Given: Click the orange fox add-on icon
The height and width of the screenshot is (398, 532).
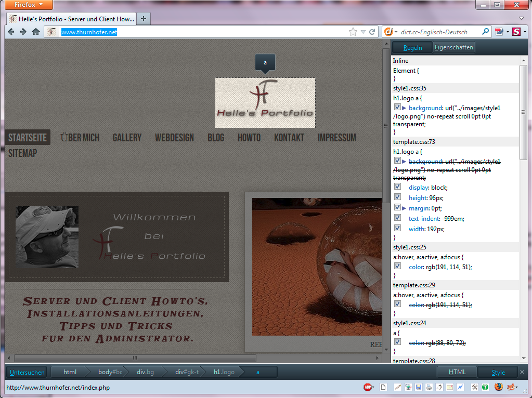Looking at the screenshot, I should 511,387.
